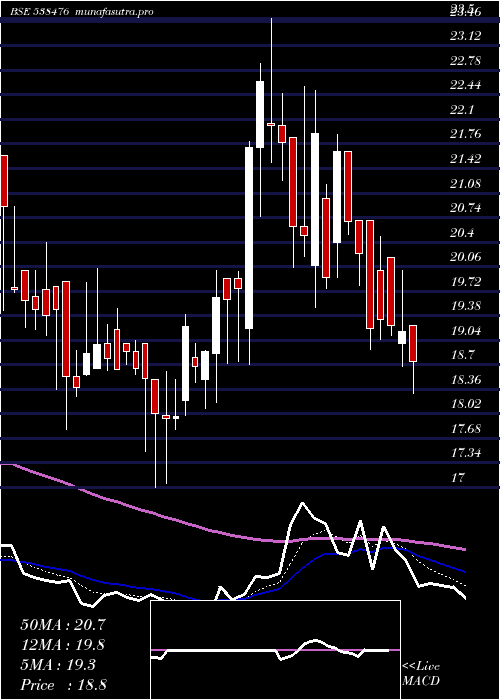Click the 21.76 price axis label
500x700 pixels.
pyautogui.click(x=466, y=134)
